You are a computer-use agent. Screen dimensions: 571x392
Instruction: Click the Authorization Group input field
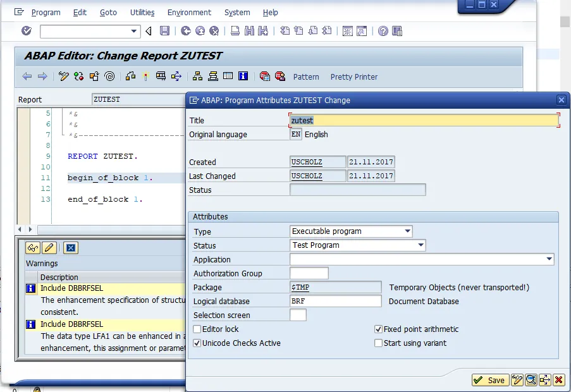pyautogui.click(x=309, y=273)
